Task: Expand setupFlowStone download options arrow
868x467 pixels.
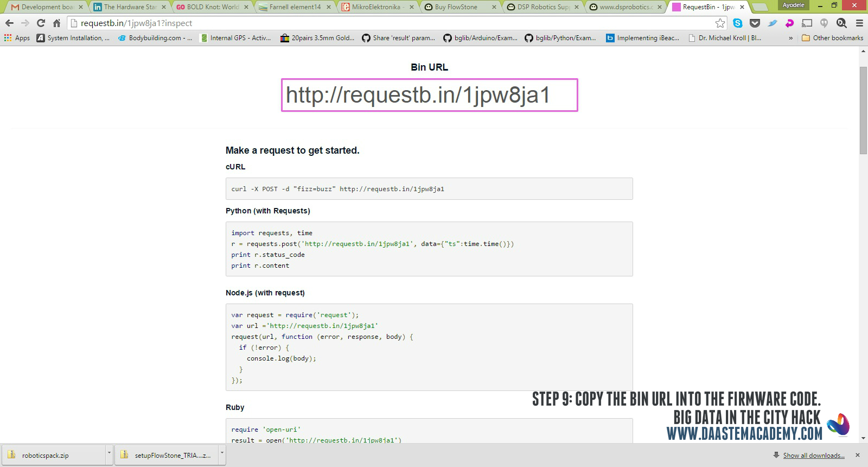Action: click(222, 455)
